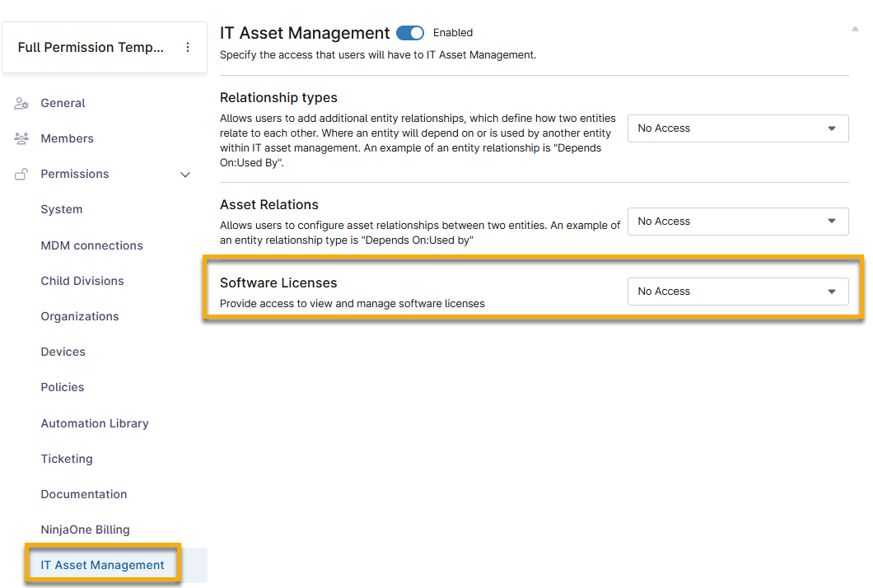
Task: Open the Relationship types access dropdown
Action: point(737,128)
